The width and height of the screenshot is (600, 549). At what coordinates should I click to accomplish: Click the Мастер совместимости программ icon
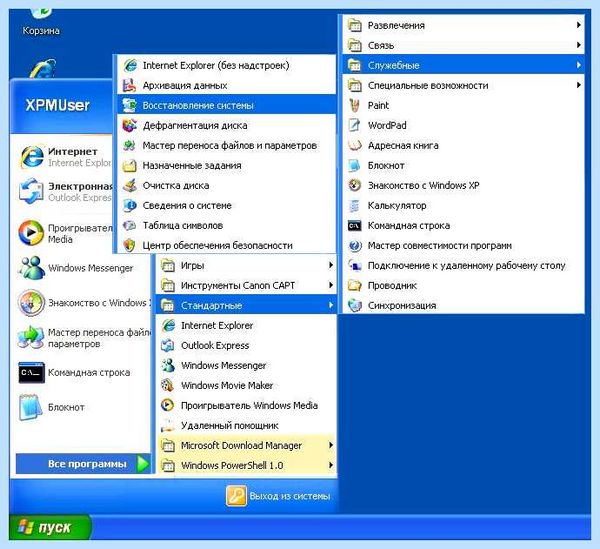pyautogui.click(x=355, y=245)
